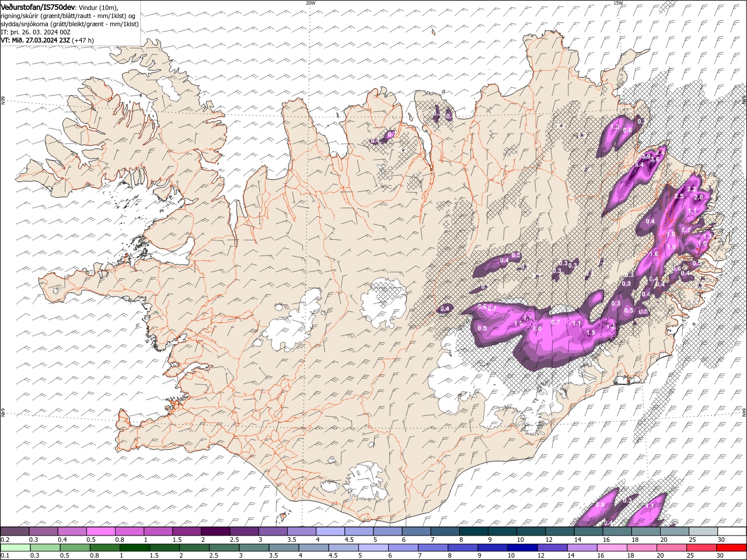Pick the dark teal 8–9 snow legend swatch
Viewport: 747px width, 560px height.
[474, 531]
